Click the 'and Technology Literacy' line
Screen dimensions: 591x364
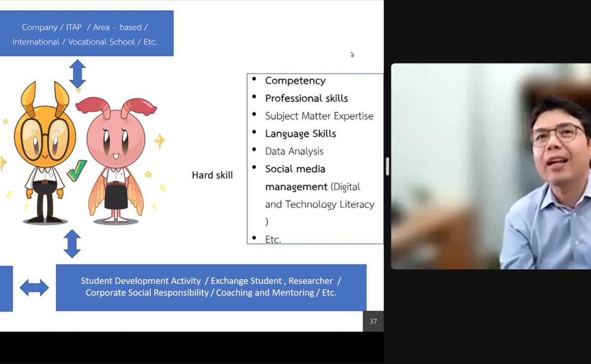point(320,204)
